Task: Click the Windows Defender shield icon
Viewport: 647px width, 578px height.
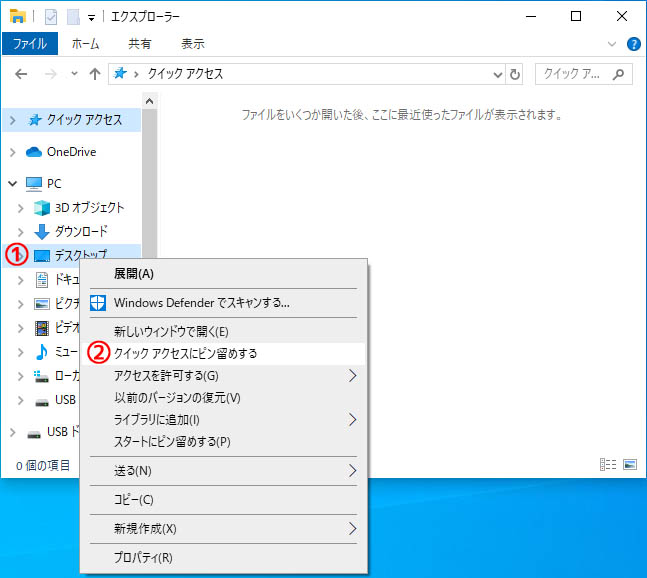Action: tap(98, 303)
